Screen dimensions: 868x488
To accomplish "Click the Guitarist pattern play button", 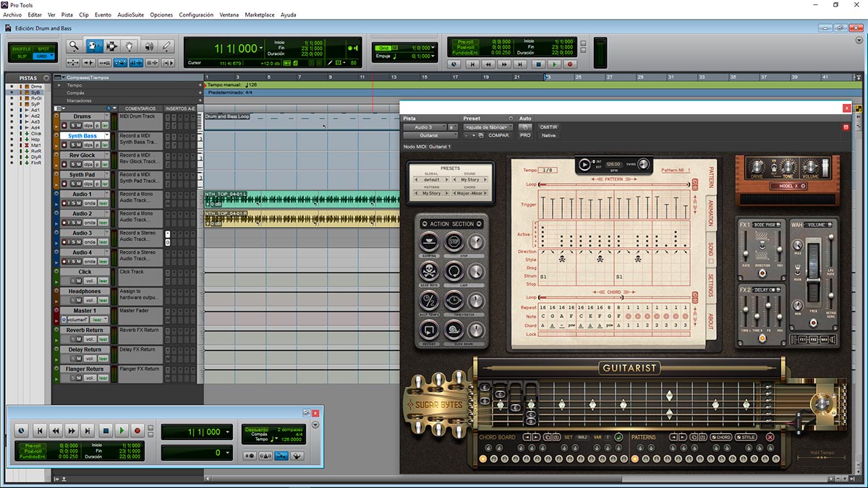I will tap(584, 165).
